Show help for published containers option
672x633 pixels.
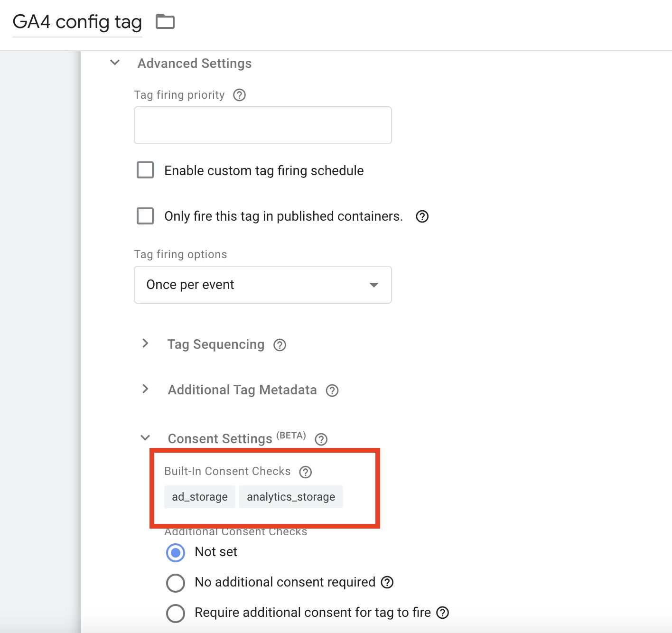point(422,216)
